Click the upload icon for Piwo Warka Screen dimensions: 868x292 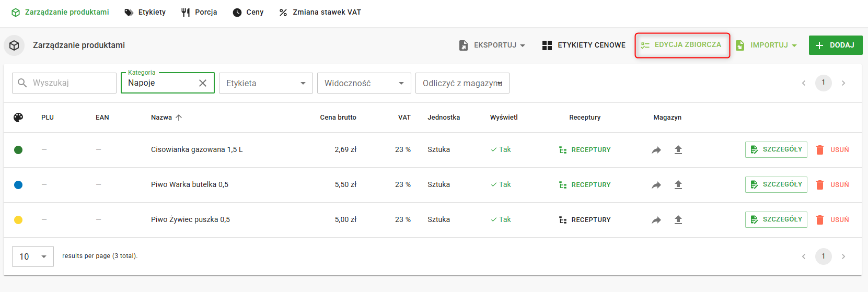tap(678, 185)
